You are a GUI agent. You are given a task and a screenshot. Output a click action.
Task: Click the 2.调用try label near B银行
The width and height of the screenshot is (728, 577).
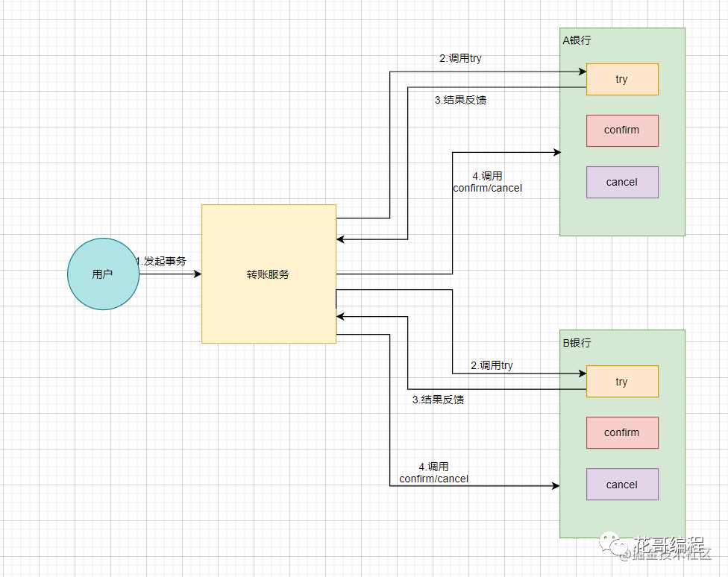tap(492, 366)
